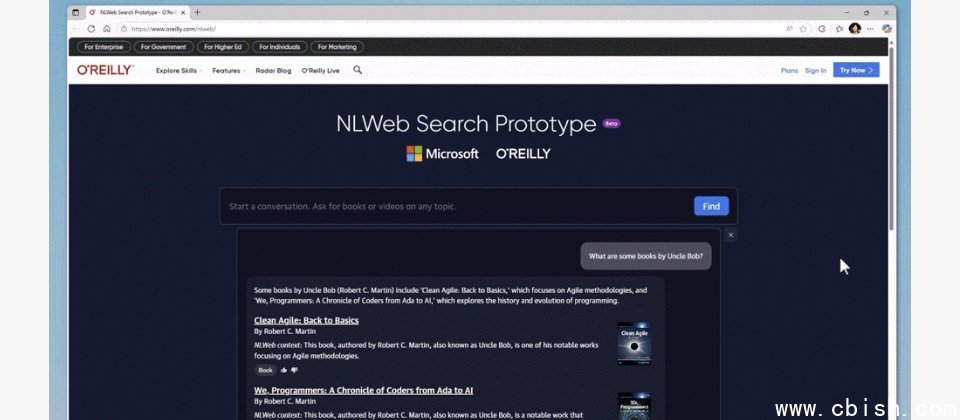Click the page vertical scrollbar

891,138
